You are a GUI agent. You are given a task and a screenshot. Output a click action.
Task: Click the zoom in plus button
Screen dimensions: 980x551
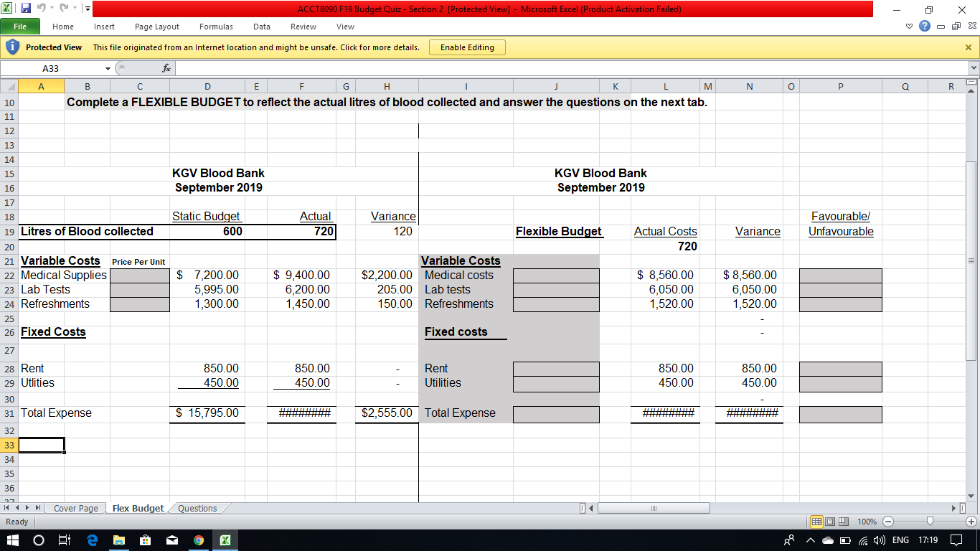(972, 522)
